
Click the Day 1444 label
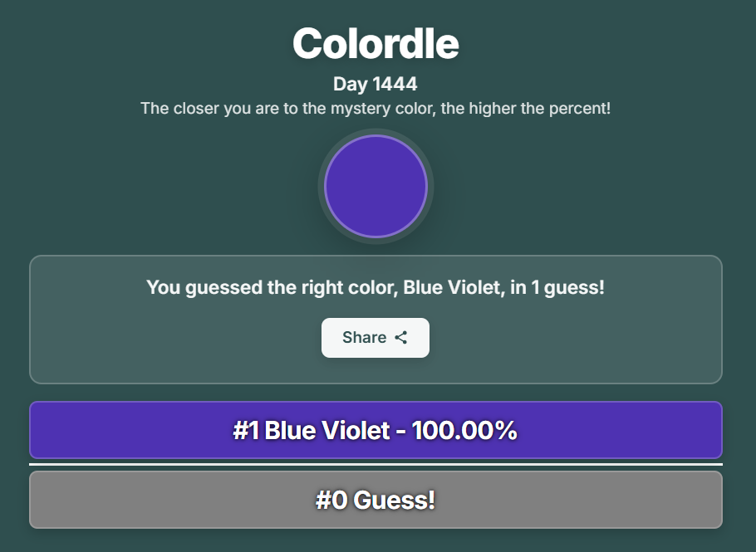[376, 84]
